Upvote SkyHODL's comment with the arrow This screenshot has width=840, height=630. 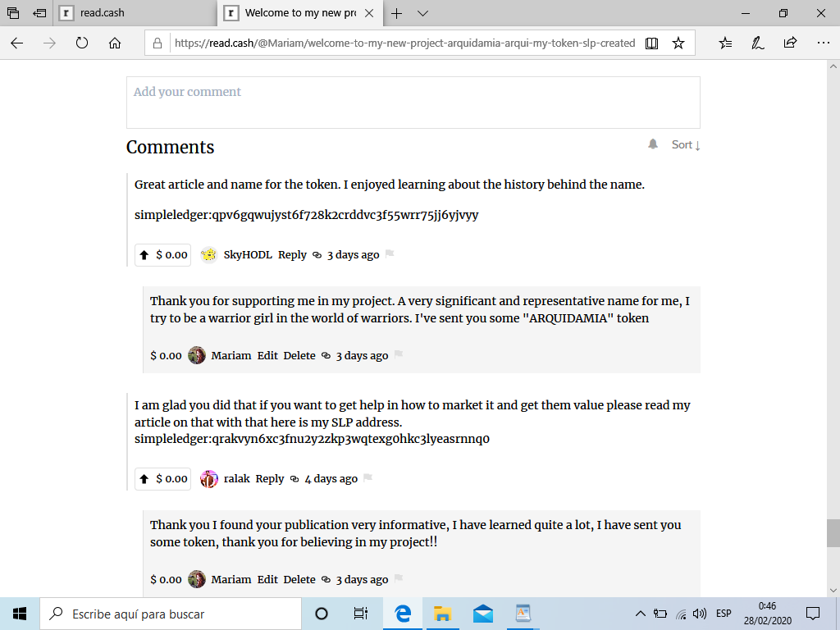tap(144, 255)
